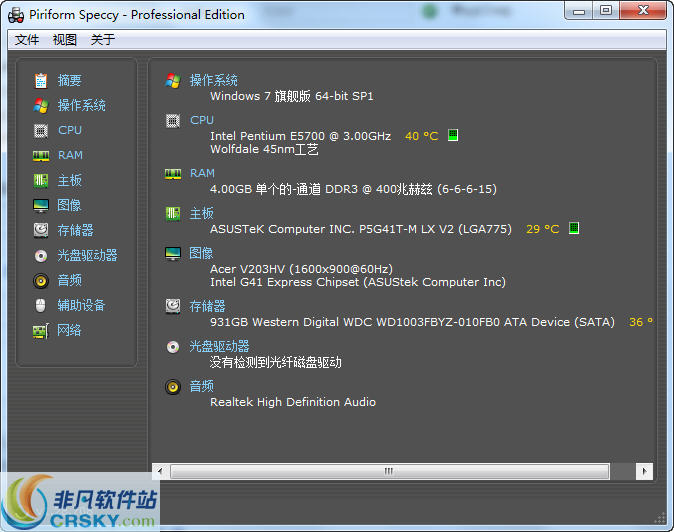
Task: Go to the 光盘驱动器 section in sidebar
Action: click(88, 256)
